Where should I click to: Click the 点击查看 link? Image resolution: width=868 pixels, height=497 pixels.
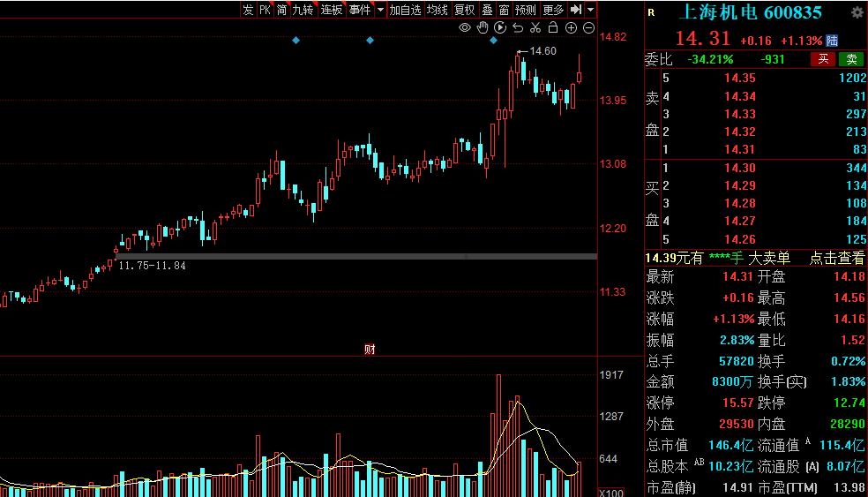pyautogui.click(x=836, y=258)
